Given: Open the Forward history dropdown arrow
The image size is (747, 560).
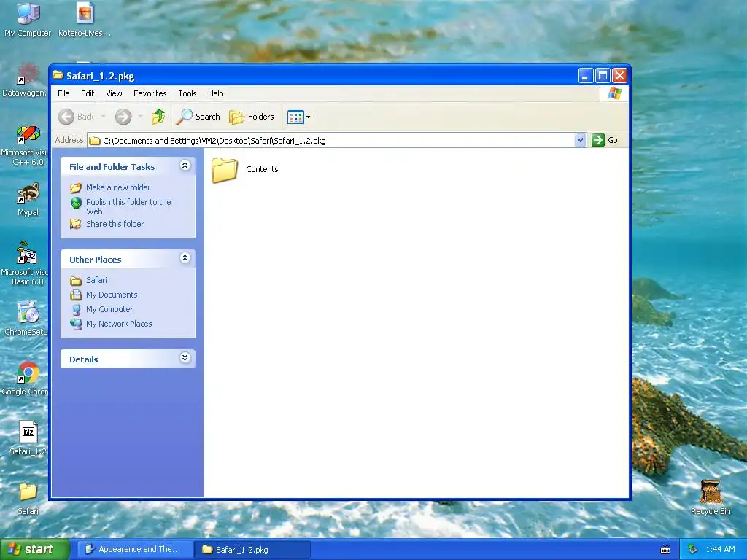Looking at the screenshot, I should tap(140, 117).
